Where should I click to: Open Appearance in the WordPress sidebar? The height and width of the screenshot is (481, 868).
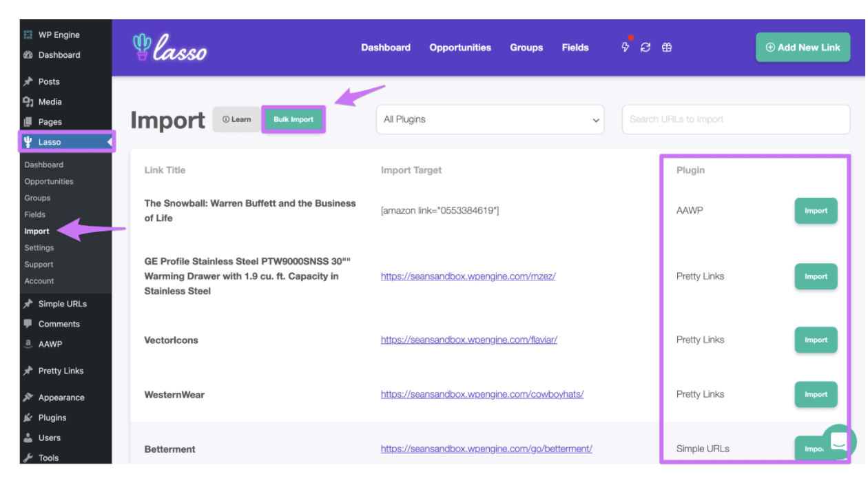[61, 398]
